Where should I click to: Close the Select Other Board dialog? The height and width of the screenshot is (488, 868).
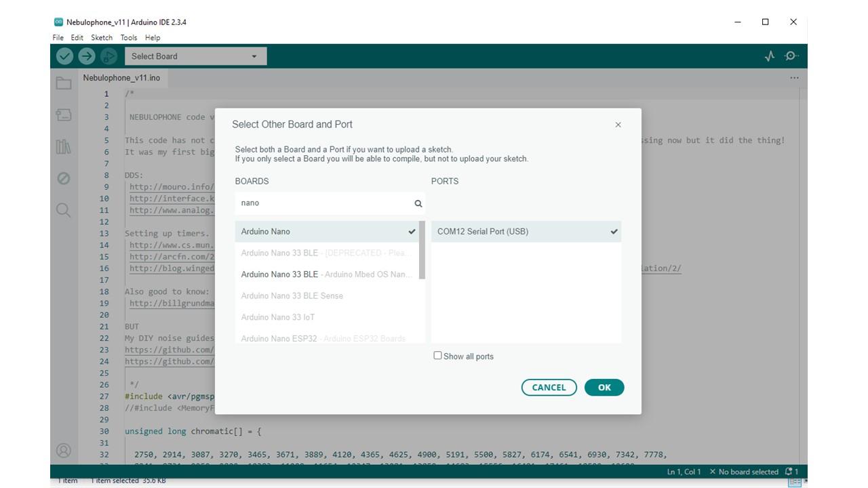pyautogui.click(x=618, y=125)
